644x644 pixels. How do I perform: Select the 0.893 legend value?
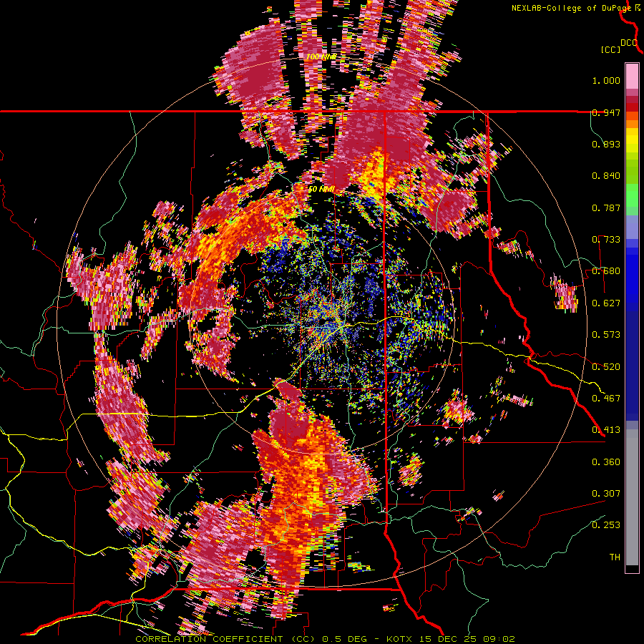pos(606,144)
